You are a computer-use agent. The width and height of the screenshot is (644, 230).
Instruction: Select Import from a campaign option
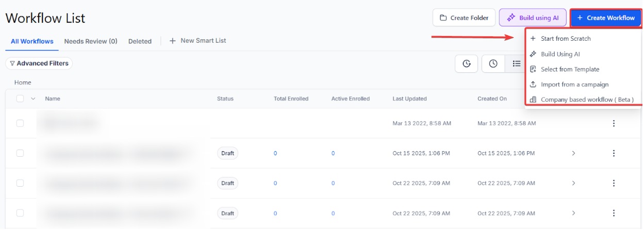coord(574,85)
